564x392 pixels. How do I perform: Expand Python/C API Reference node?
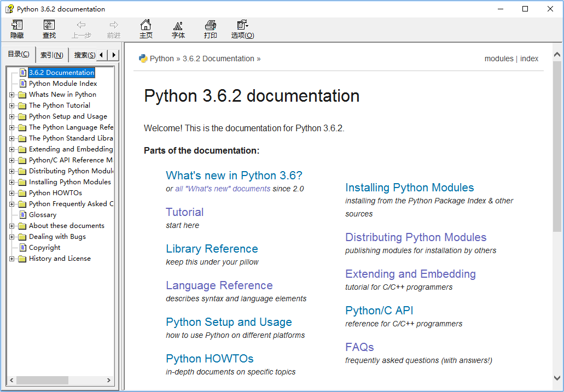[12, 160]
